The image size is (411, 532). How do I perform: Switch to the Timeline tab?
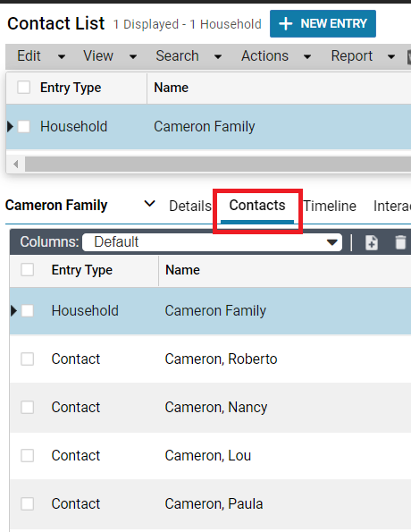(x=330, y=206)
